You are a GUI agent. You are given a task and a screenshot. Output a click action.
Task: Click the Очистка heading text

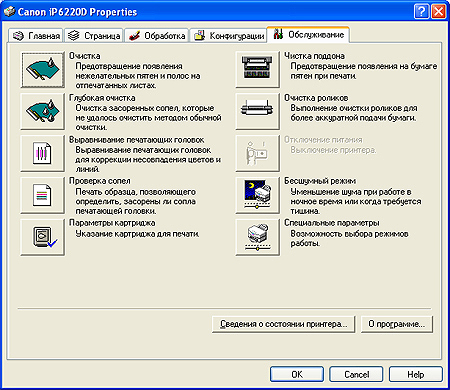click(x=85, y=56)
